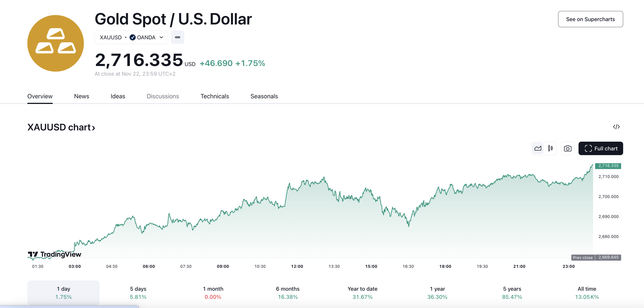Select the 1 month range
The image size is (644, 308).
(213, 293)
